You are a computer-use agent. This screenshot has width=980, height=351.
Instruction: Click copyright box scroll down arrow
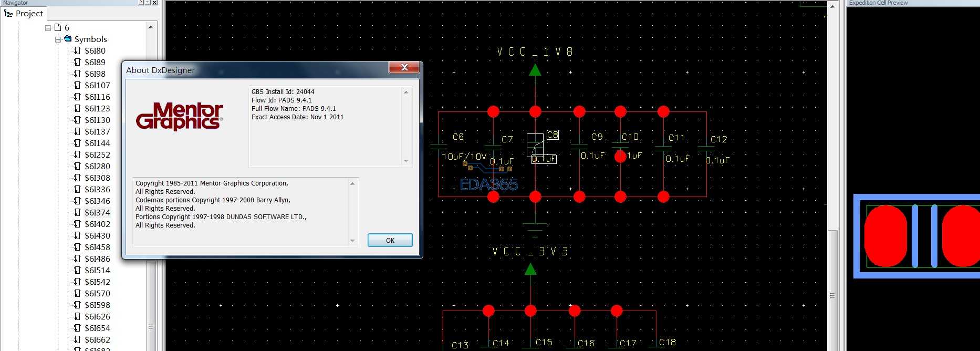tap(352, 241)
